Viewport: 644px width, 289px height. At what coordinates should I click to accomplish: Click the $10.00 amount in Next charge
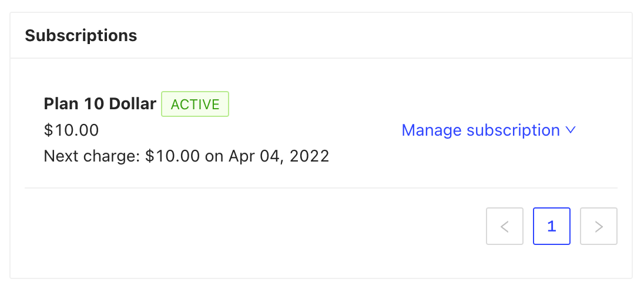click(x=173, y=156)
